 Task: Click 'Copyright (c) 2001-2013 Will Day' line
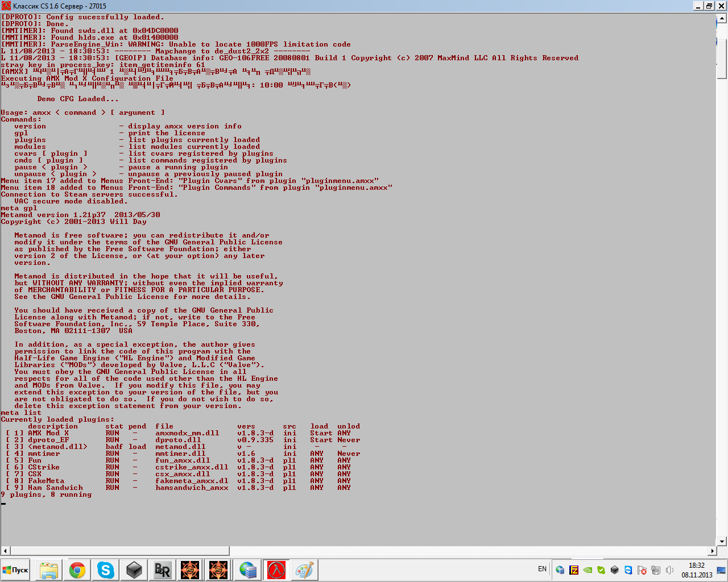tap(73, 222)
